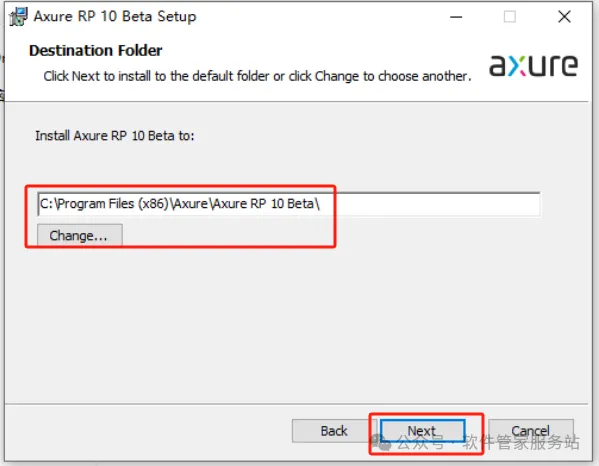
Task: Return to previous step with Back
Action: (334, 431)
